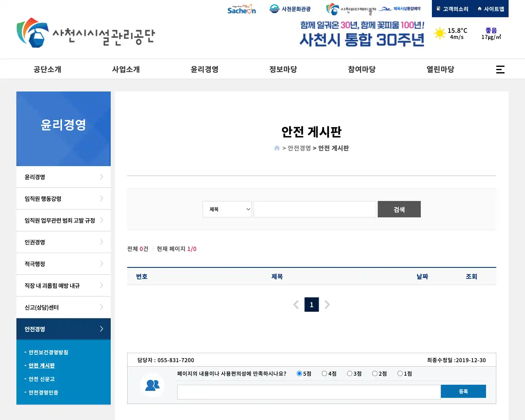Open 정보마당 main navigation menu
525x420 pixels.
(x=283, y=69)
